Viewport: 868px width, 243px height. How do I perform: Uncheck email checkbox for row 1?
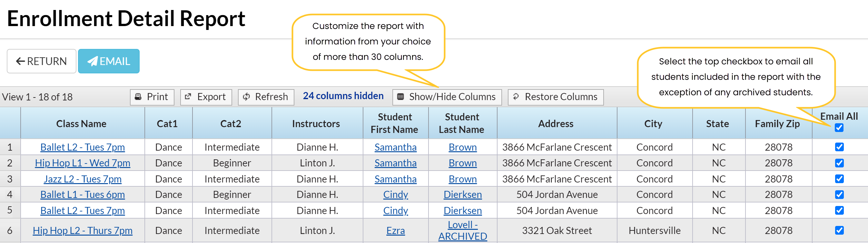pyautogui.click(x=839, y=147)
